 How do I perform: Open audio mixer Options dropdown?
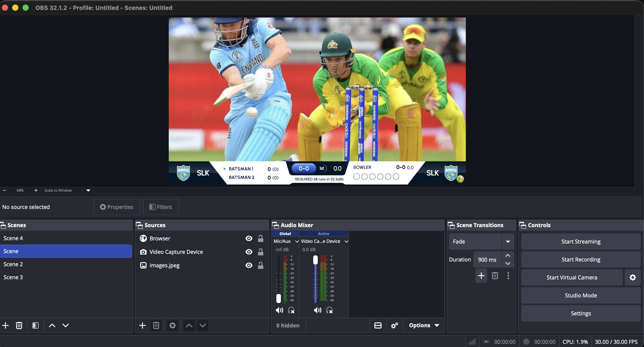[424, 325]
